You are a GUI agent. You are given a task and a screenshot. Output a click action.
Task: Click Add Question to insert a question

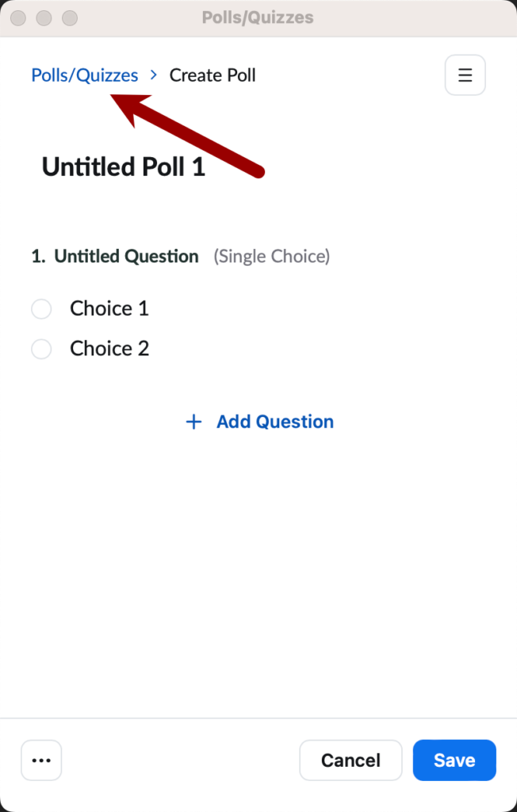pos(274,421)
